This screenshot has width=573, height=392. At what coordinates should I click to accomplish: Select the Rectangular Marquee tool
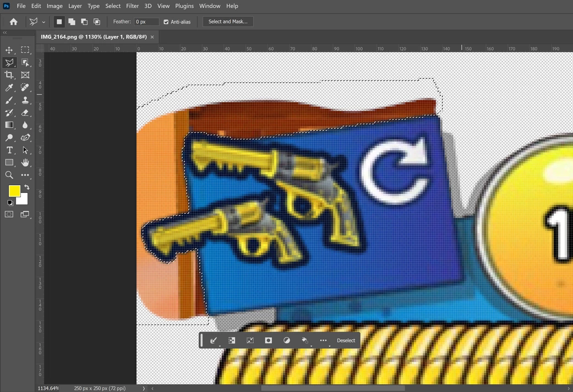pos(25,50)
